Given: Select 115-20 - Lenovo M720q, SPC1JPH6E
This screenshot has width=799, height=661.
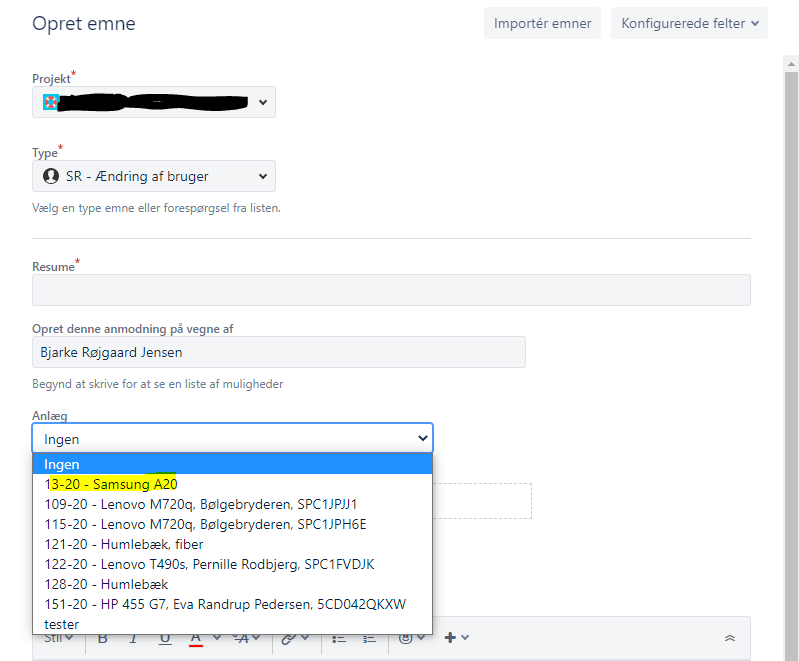Looking at the screenshot, I should (232, 524).
